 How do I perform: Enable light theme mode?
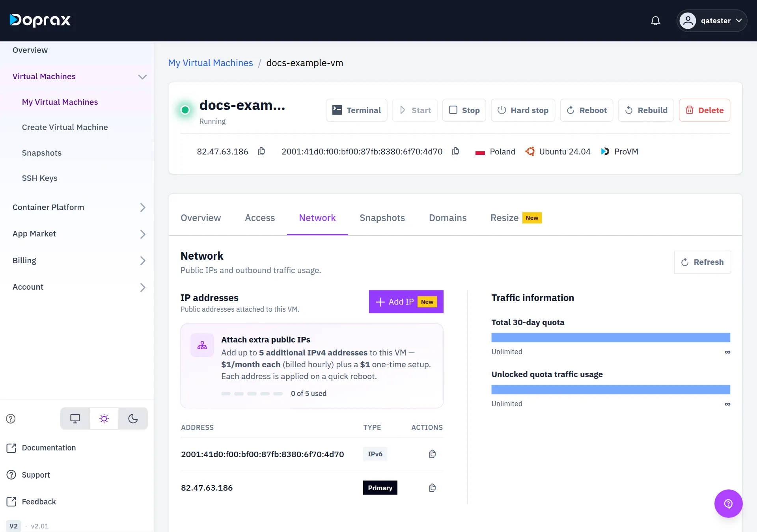click(104, 419)
